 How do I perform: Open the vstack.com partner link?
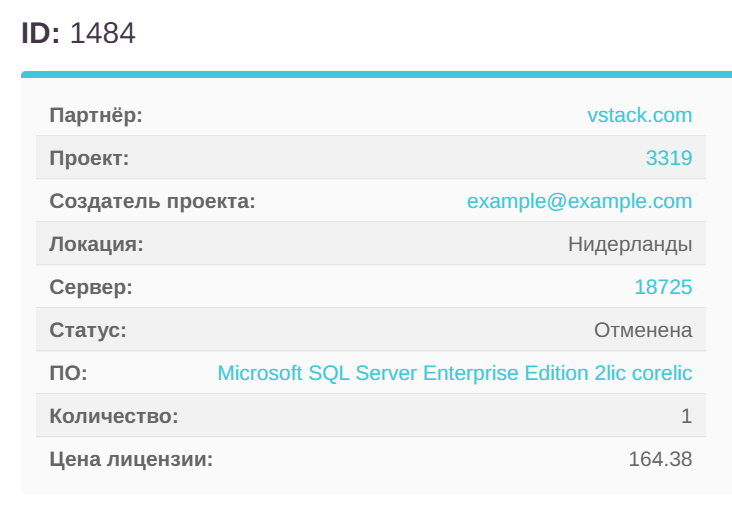pyautogui.click(x=639, y=115)
